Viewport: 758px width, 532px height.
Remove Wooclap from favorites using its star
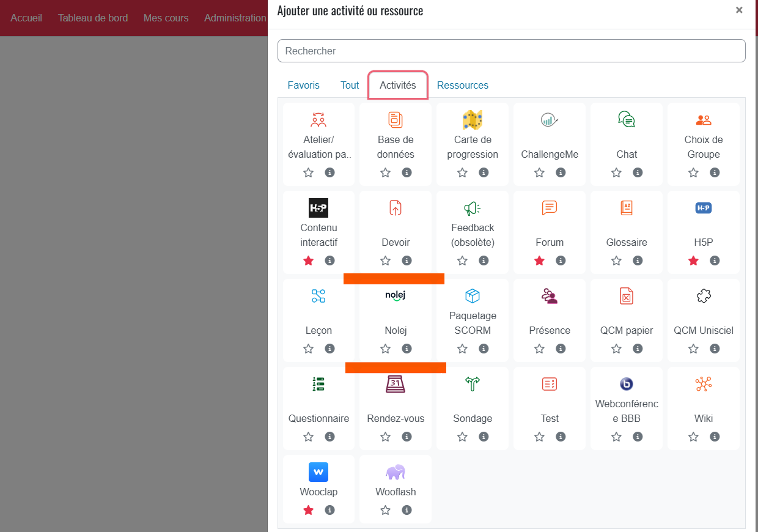308,510
